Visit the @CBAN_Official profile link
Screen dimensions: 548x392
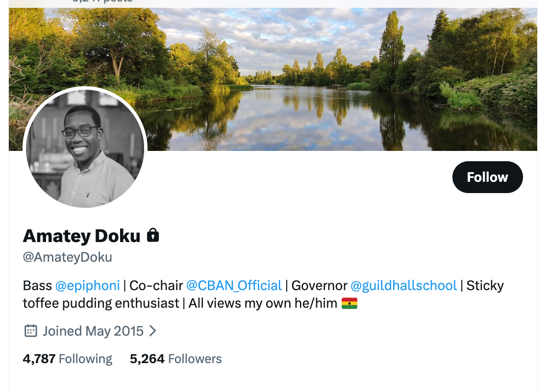pyautogui.click(x=234, y=285)
